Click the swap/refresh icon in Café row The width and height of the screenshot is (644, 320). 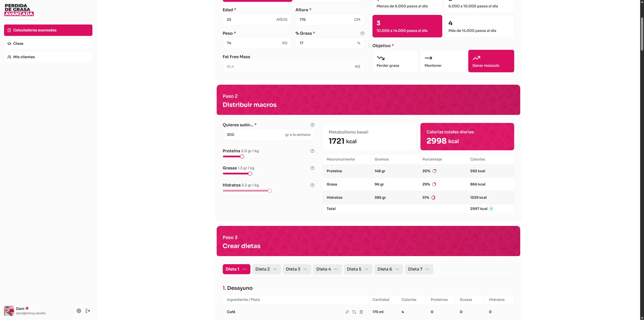354,312
